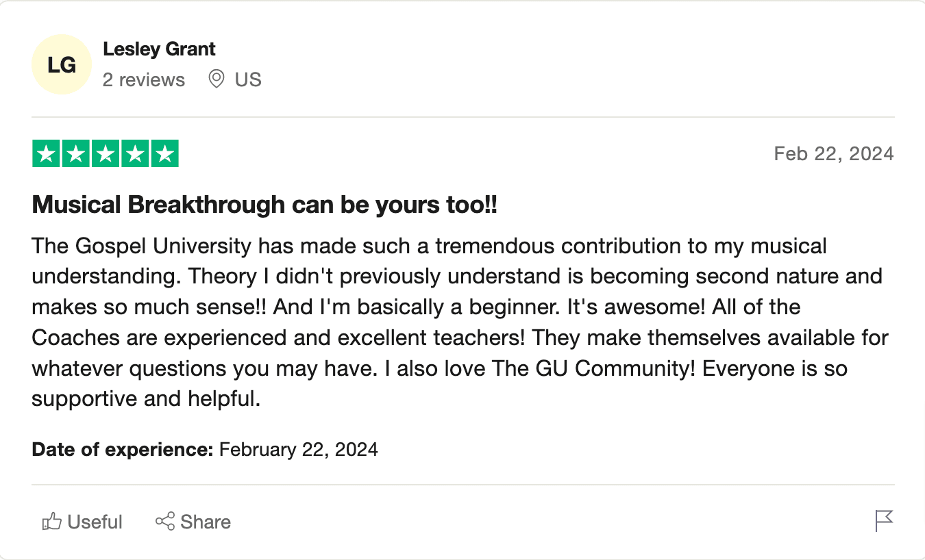Open the Musical Breakthrough review title
The width and height of the screenshot is (925, 560).
(x=264, y=205)
